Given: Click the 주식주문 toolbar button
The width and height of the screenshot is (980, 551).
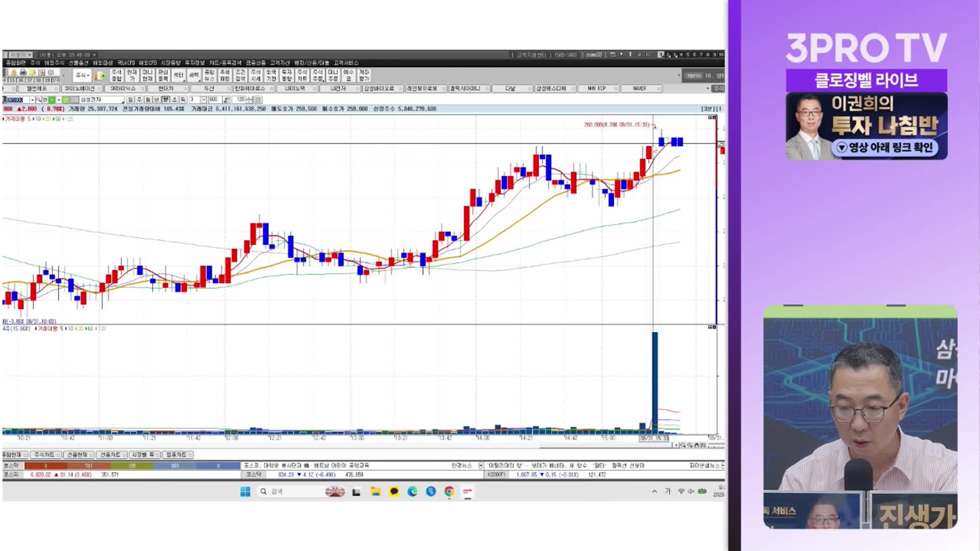Looking at the screenshot, I should pyautogui.click(x=318, y=76).
